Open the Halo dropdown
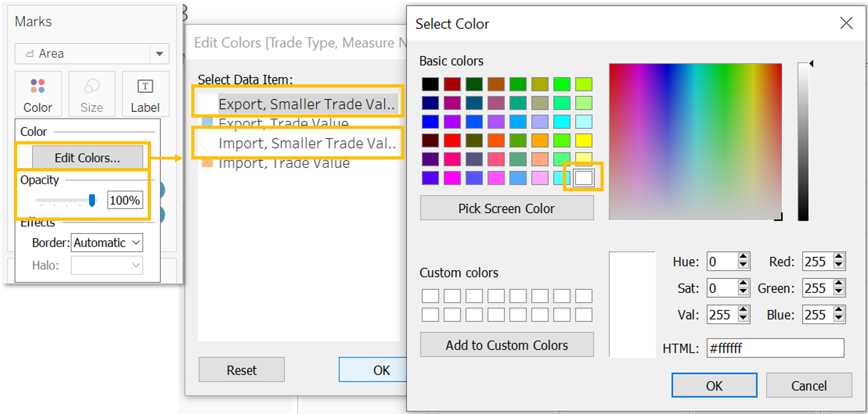Image resolution: width=868 pixels, height=414 pixels. click(107, 265)
